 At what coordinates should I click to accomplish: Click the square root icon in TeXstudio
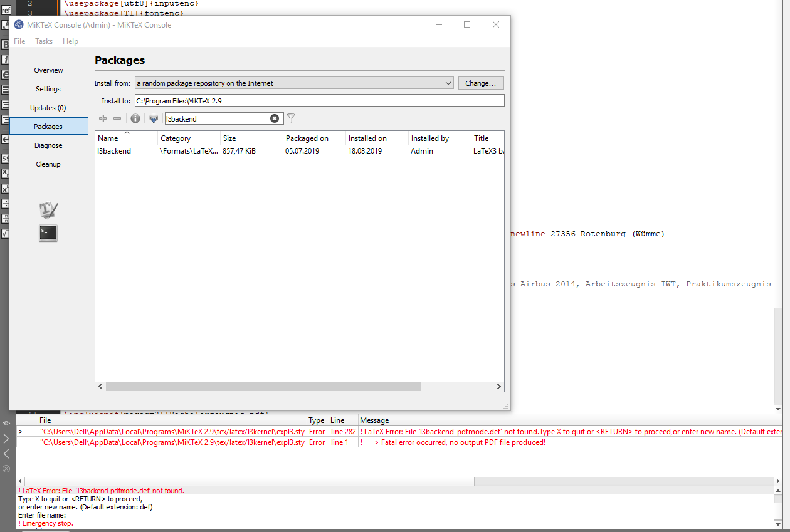(5, 234)
